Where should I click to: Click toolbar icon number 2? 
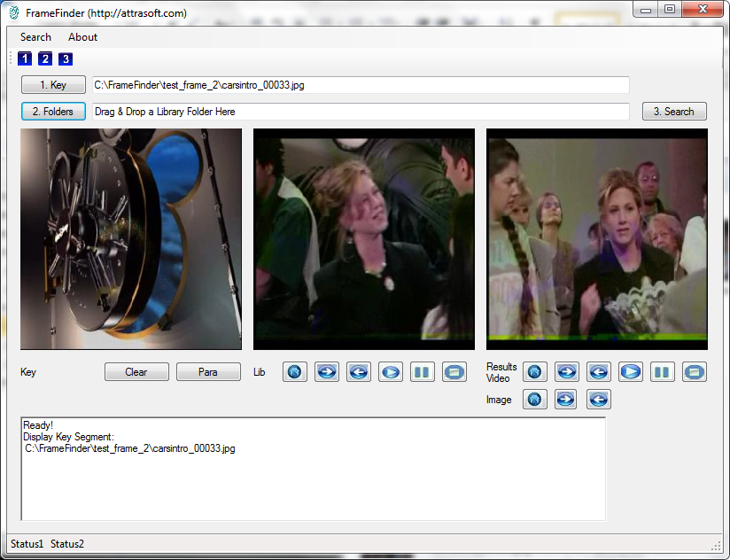(45, 58)
